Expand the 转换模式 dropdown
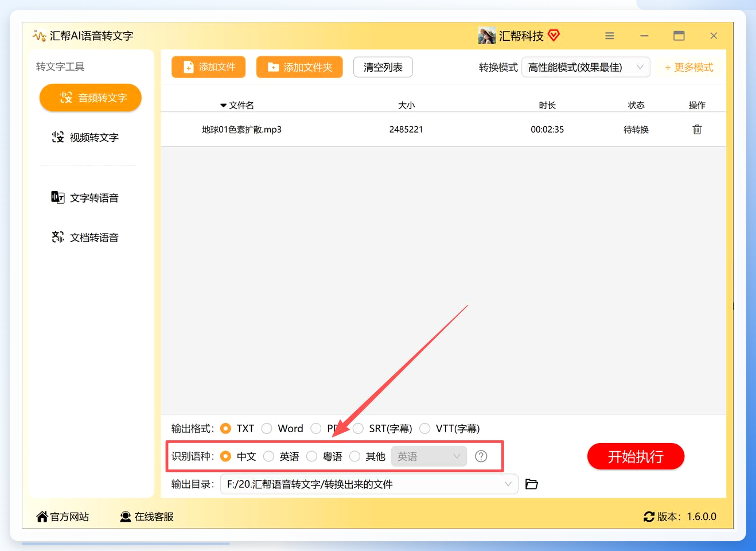Image resolution: width=756 pixels, height=551 pixels. click(586, 67)
